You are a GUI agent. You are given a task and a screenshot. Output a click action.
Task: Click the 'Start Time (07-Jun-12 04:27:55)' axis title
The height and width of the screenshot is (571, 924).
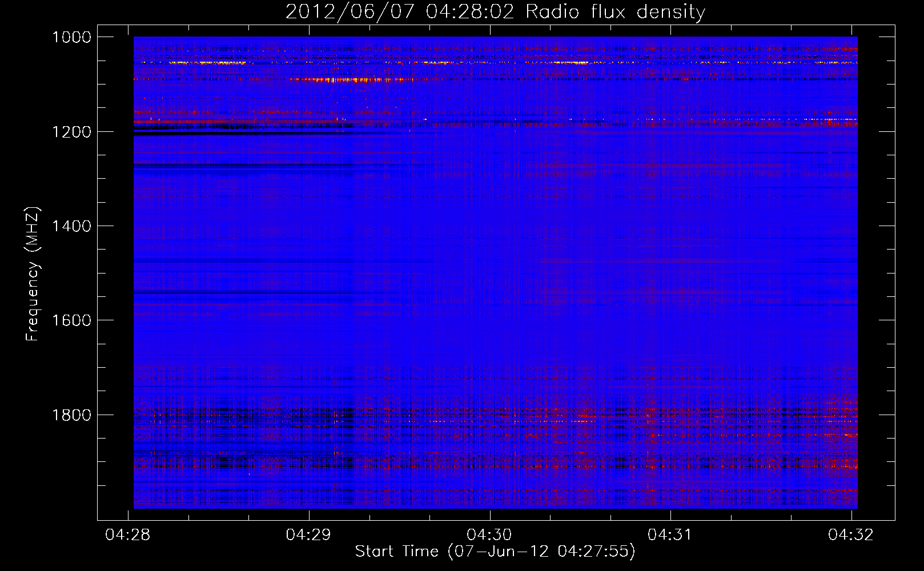click(495, 552)
